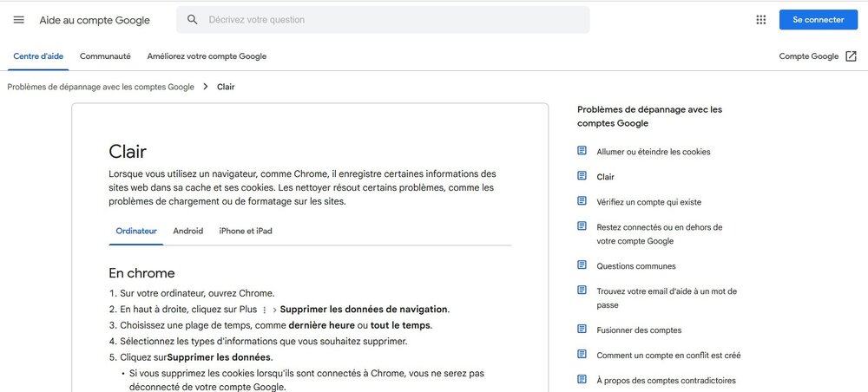Select the iPhone et iPad tab
This screenshot has width=868, height=392.
pos(246,231)
